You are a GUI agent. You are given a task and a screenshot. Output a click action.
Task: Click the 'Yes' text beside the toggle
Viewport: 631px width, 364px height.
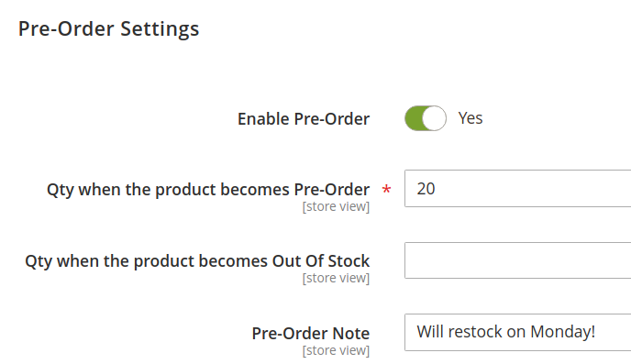(x=470, y=118)
